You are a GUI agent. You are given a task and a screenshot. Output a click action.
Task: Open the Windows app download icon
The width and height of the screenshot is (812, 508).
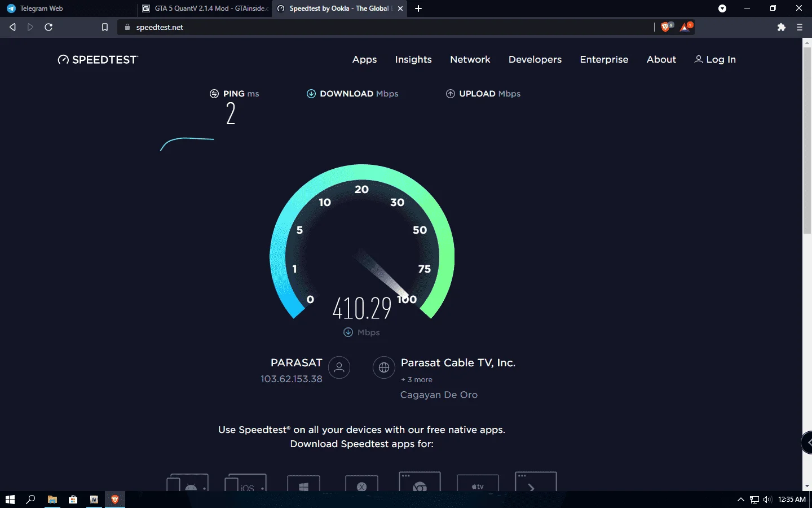[x=303, y=483]
